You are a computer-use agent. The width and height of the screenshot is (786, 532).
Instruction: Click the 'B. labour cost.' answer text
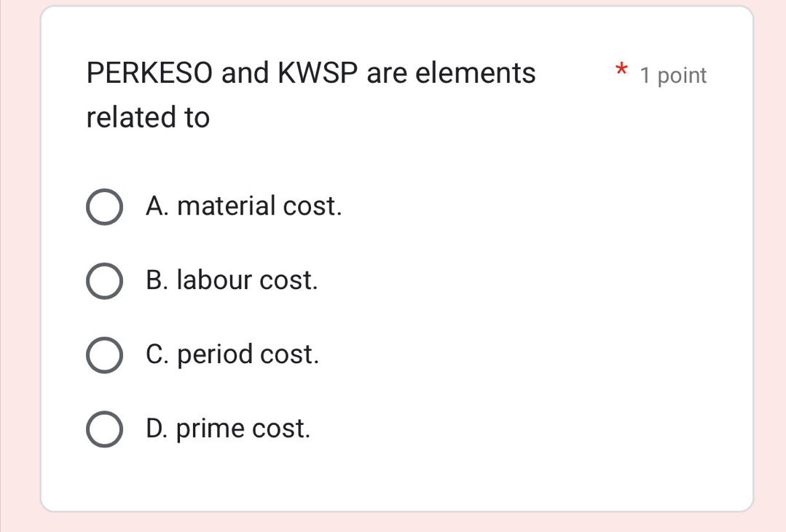[232, 280]
